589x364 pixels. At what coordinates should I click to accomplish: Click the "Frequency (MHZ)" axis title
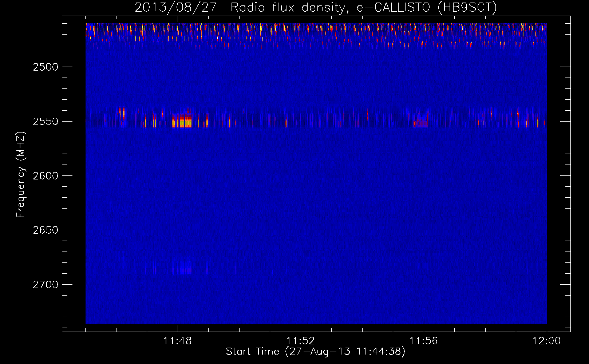coord(21,175)
